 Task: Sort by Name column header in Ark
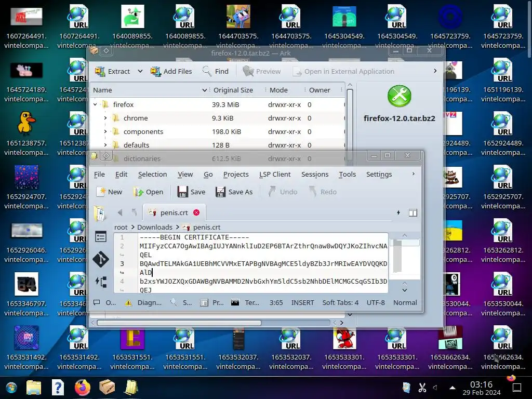149,90
